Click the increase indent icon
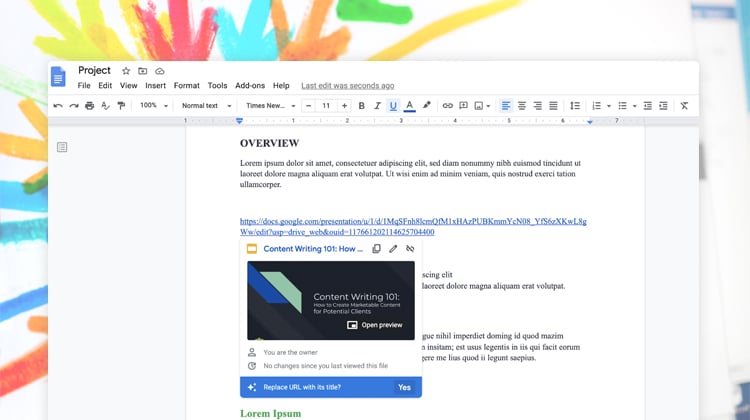 tap(663, 106)
